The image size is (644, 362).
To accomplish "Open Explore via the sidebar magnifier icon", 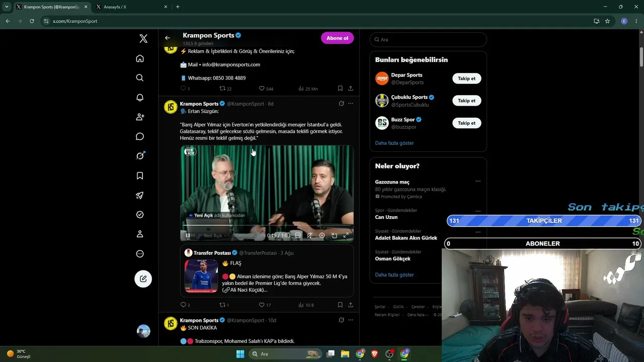I will [140, 78].
